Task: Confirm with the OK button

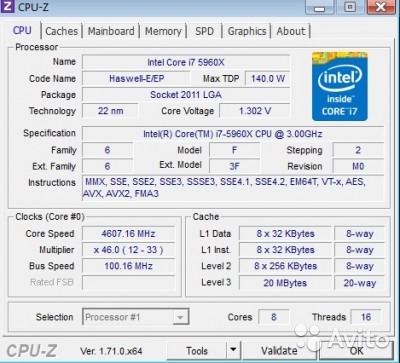Action: pyautogui.click(x=356, y=351)
